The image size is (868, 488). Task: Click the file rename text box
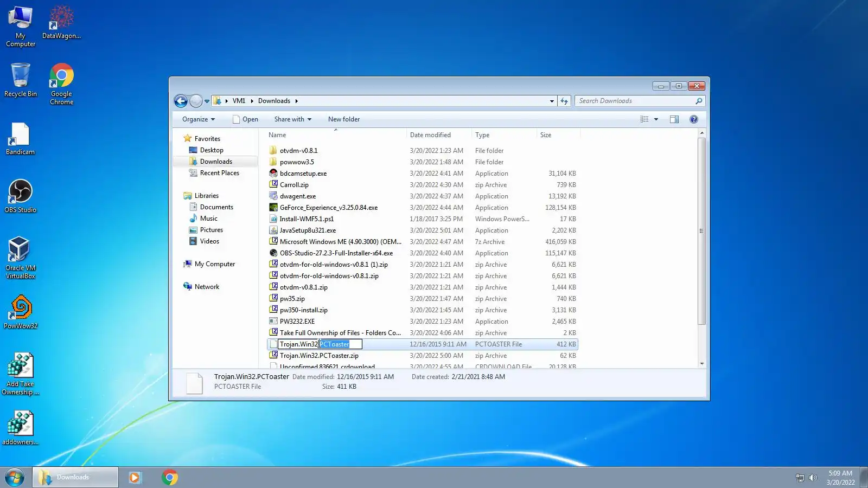320,344
